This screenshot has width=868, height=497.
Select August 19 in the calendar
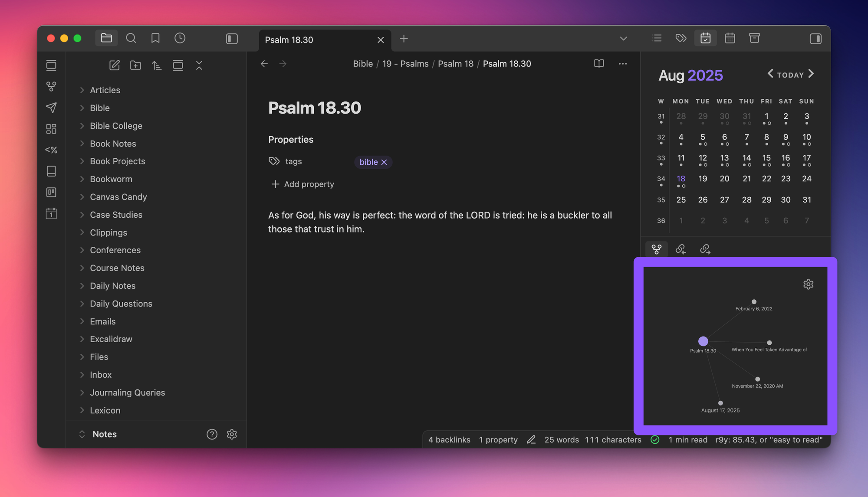[x=703, y=179]
